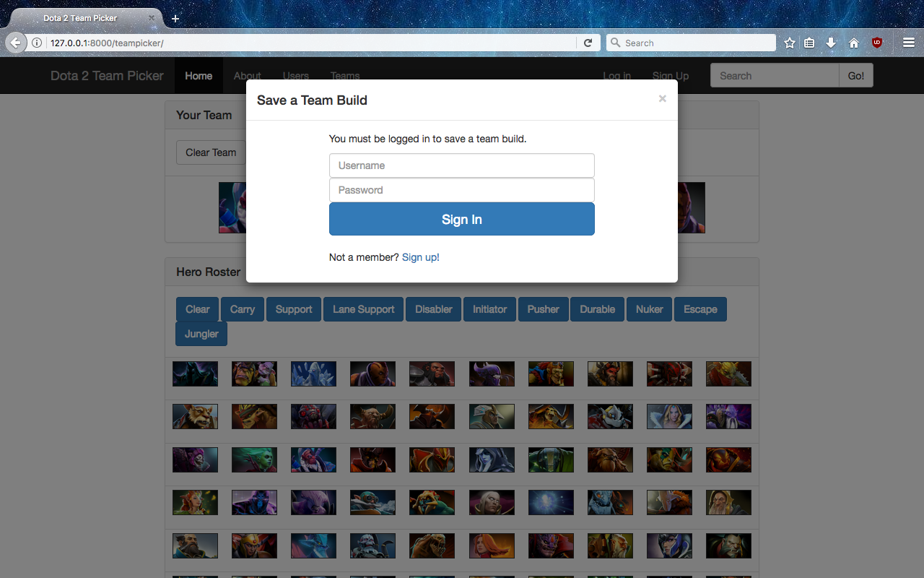924x578 pixels.
Task: Reload the page with the refresh icon
Action: click(588, 43)
